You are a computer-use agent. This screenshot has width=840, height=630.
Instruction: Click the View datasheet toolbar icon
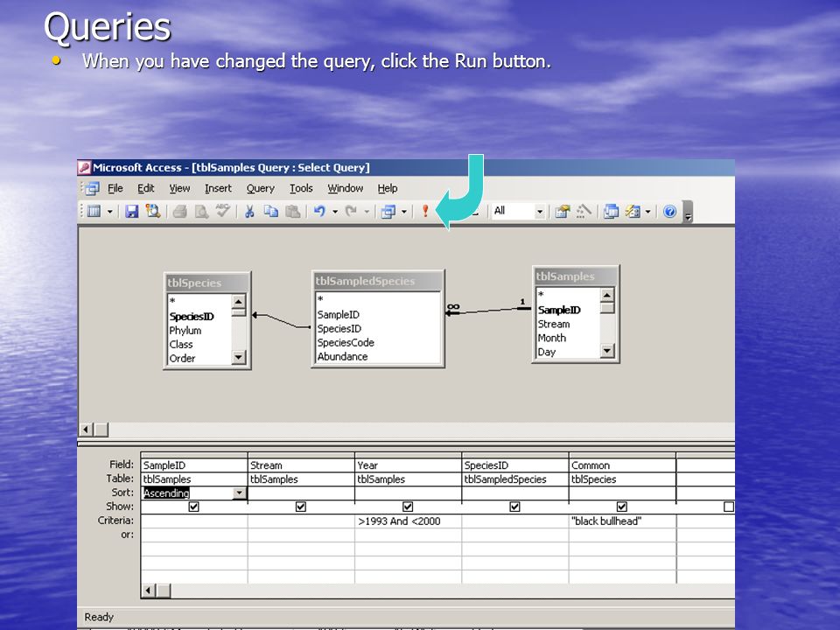coord(94,211)
